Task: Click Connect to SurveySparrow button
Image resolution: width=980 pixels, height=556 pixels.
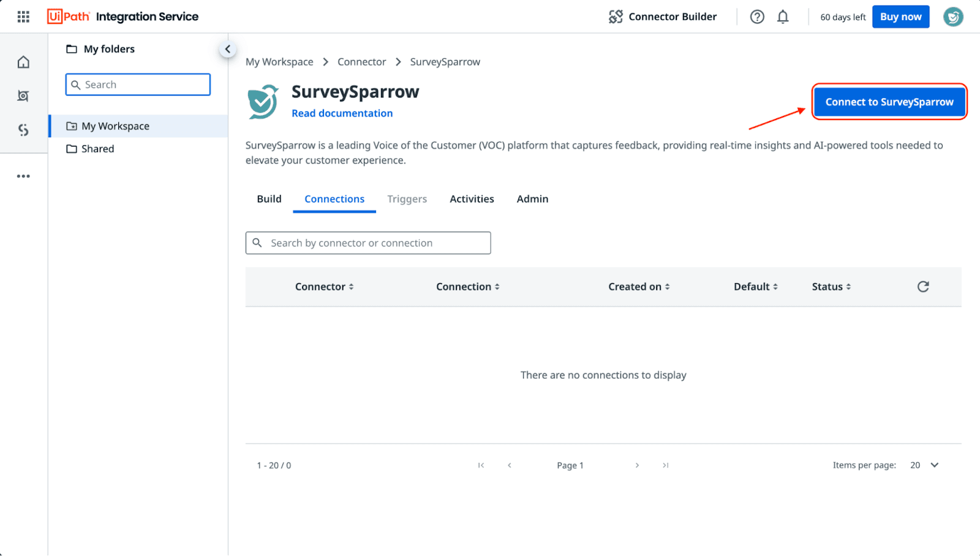Action: click(889, 102)
